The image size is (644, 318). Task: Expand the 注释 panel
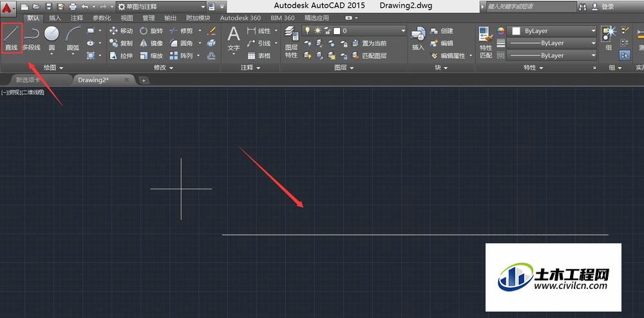click(x=251, y=68)
